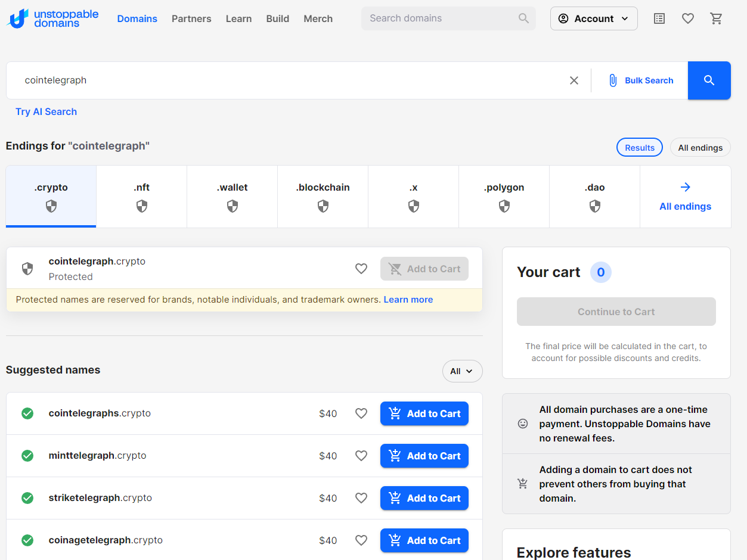This screenshot has height=560, width=747.
Task: Open the Account dropdown
Action: tap(594, 18)
